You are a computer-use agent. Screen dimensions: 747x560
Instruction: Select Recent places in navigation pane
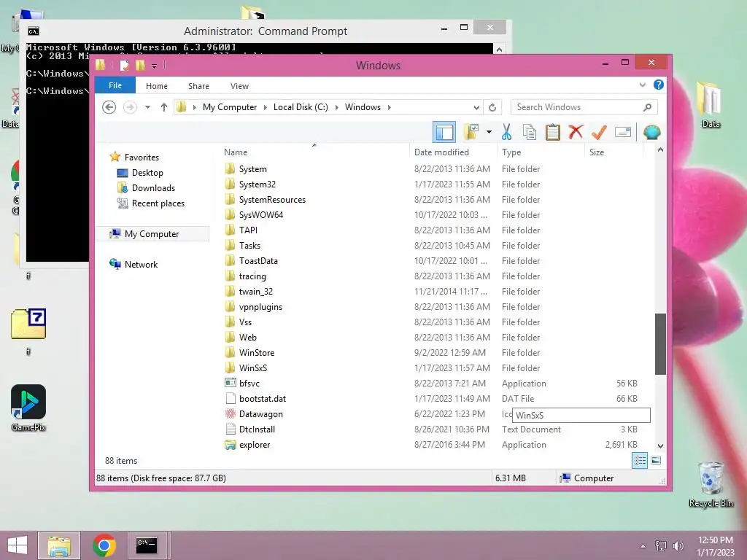pos(158,203)
